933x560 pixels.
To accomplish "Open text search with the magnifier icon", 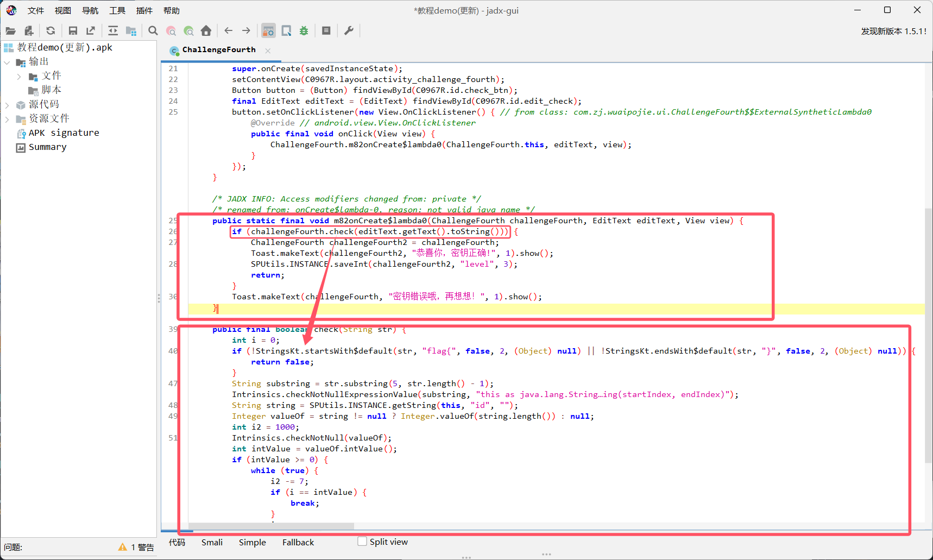I will [x=153, y=31].
